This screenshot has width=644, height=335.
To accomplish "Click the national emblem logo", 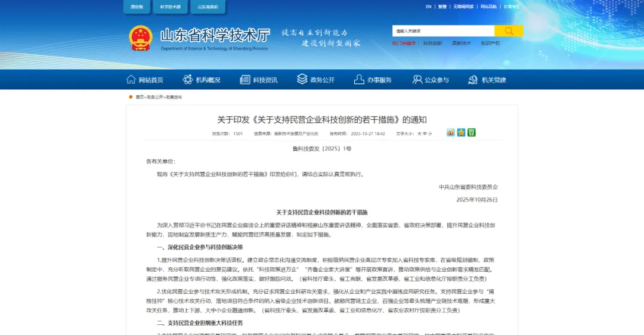I will pos(141,38).
